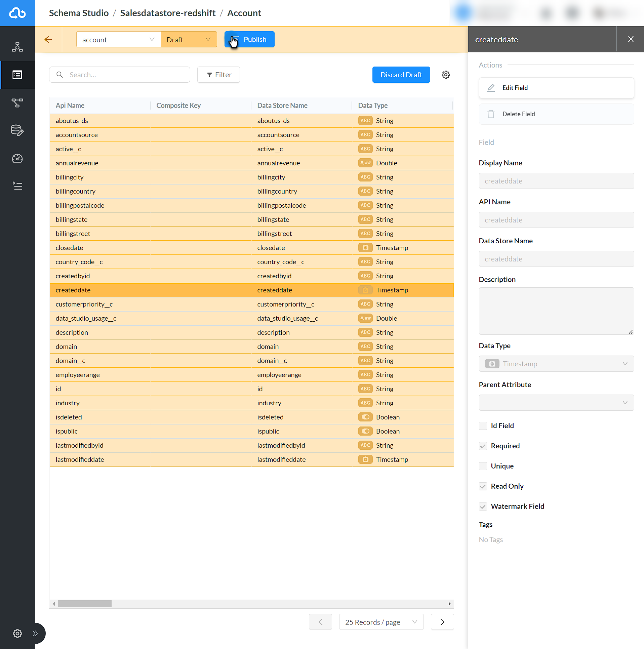
Task: Go back with the orange arrow
Action: pos(48,40)
